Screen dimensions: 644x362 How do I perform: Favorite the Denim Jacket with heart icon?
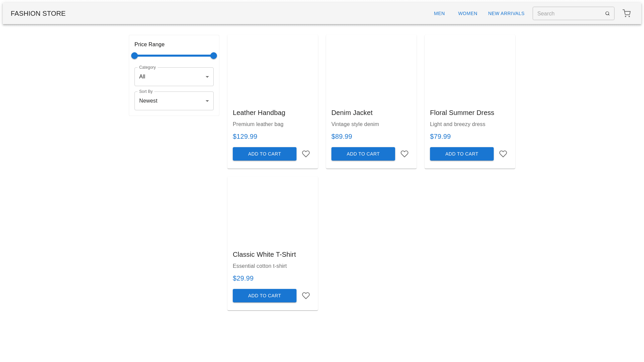pyautogui.click(x=404, y=154)
